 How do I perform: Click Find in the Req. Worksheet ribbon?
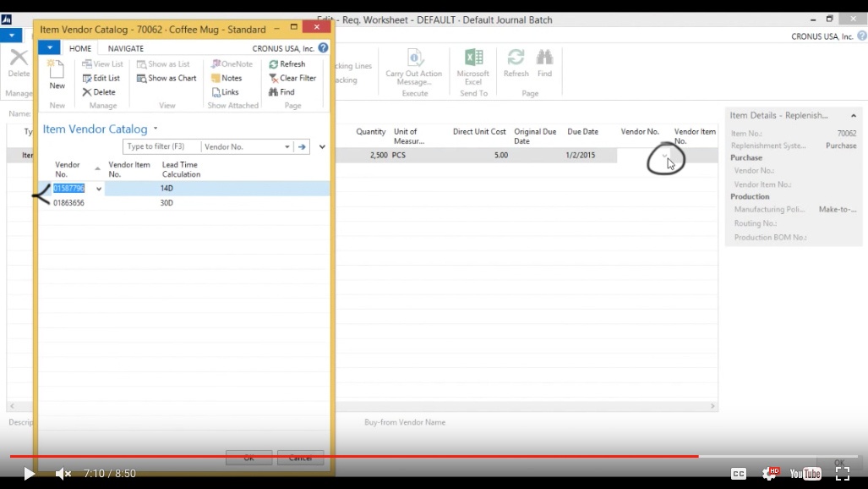[x=544, y=63]
